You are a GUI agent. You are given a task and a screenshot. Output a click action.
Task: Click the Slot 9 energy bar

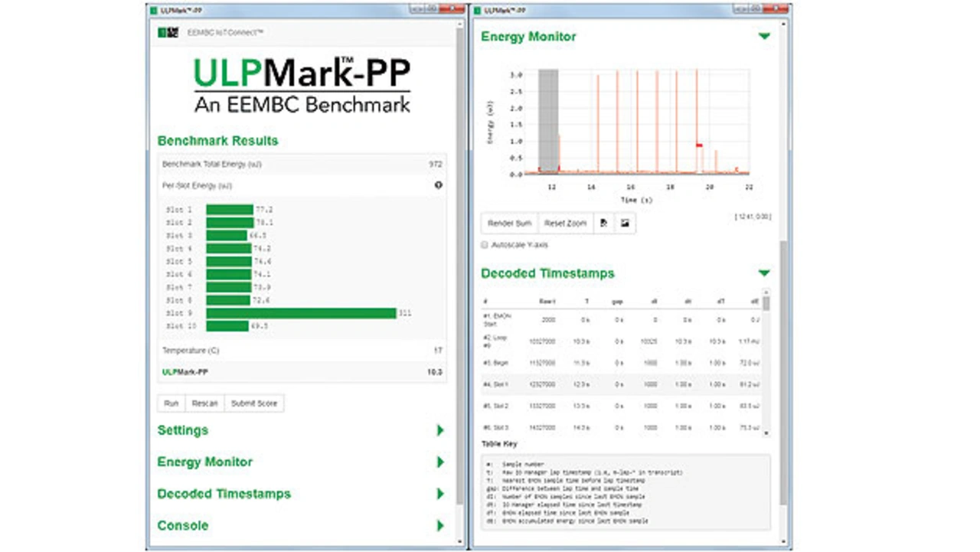[301, 313]
